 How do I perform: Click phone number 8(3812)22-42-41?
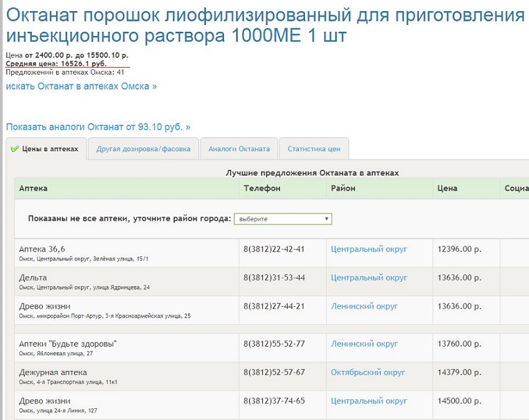tap(274, 249)
